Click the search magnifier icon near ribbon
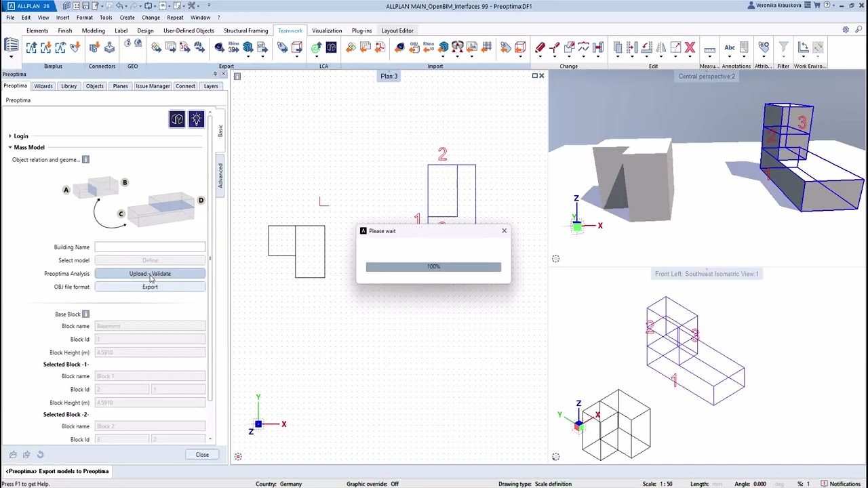The image size is (868, 488). [x=859, y=30]
